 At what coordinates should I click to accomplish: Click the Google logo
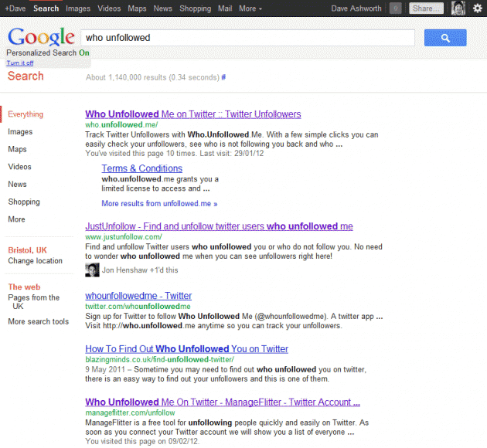coord(41,37)
